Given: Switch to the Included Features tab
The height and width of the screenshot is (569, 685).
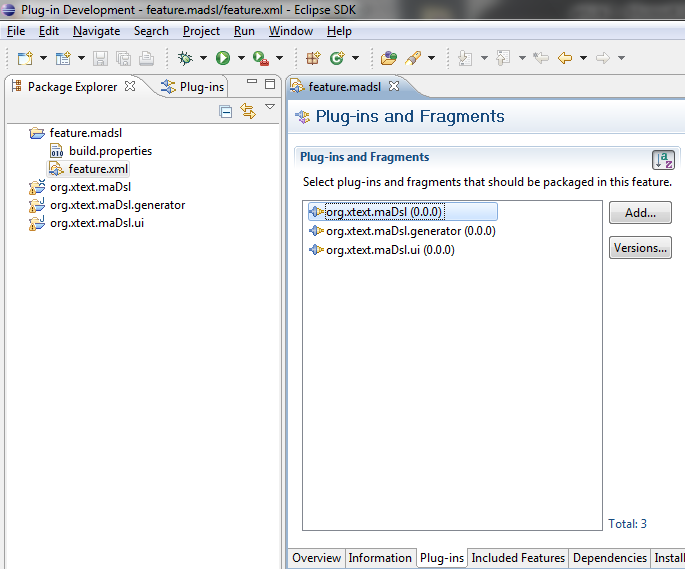Looking at the screenshot, I should pyautogui.click(x=517, y=558).
